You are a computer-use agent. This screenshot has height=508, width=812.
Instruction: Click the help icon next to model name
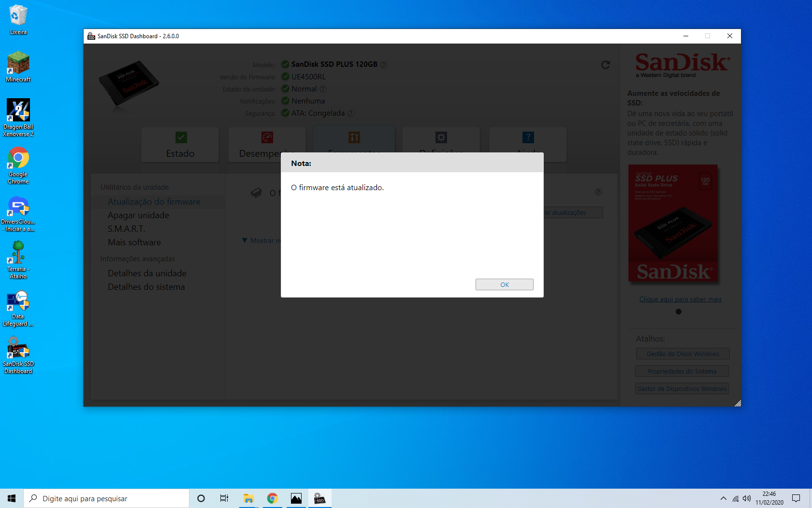(x=384, y=64)
